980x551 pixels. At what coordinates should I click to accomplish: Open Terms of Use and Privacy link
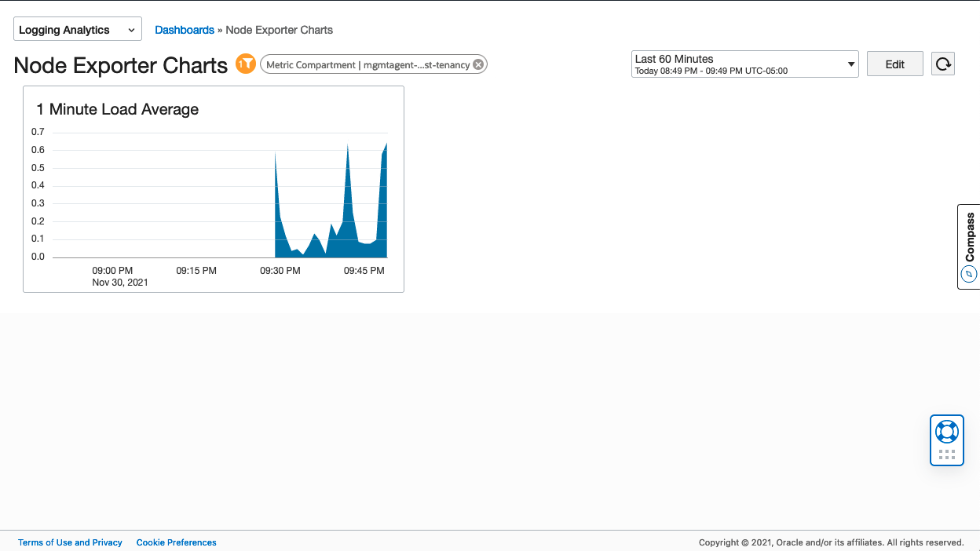(x=70, y=542)
